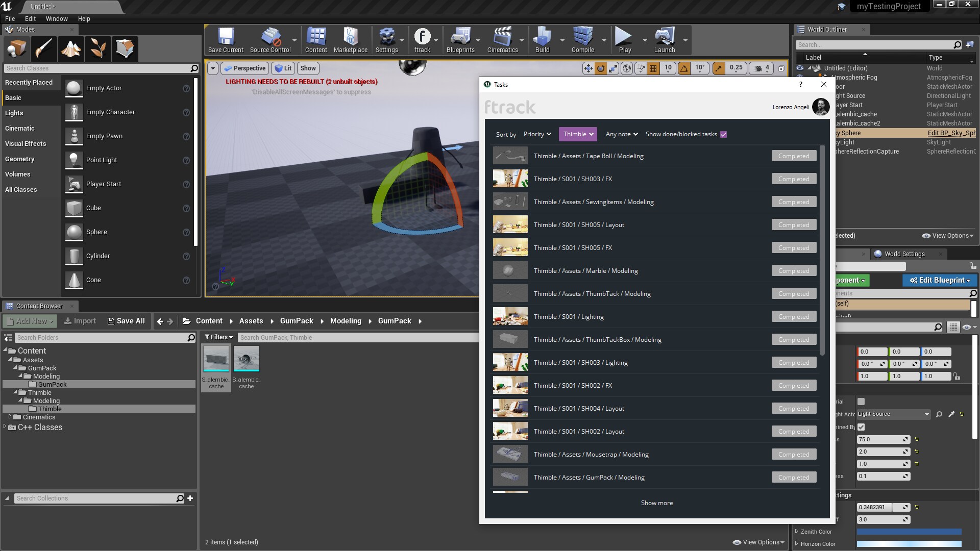Open the Any note filter dropdown

pyautogui.click(x=621, y=134)
